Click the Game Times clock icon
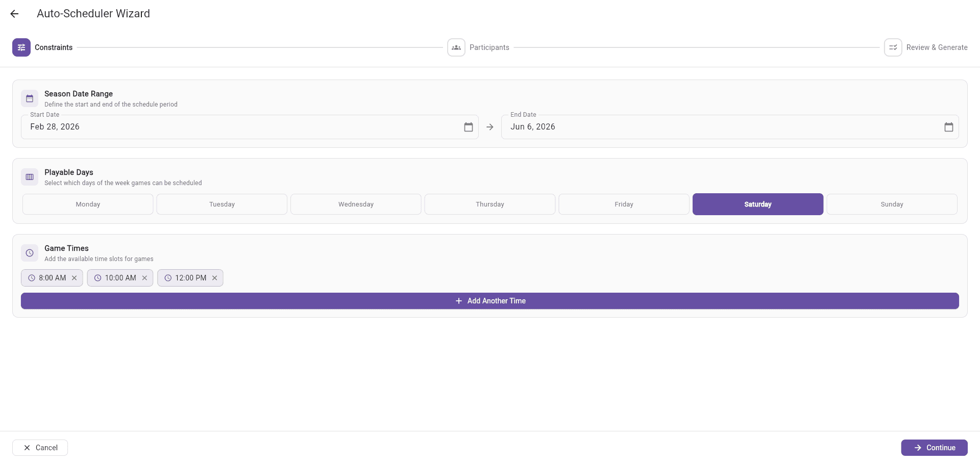980x464 pixels. point(30,253)
